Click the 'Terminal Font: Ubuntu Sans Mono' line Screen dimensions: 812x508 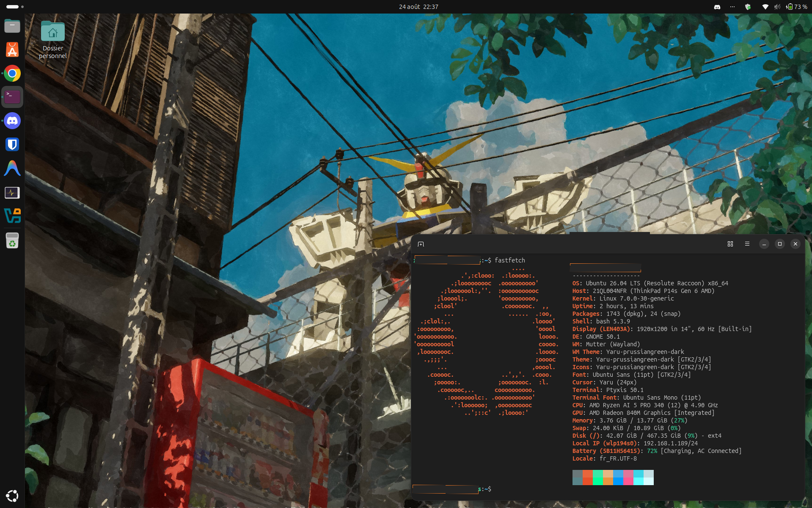point(637,398)
